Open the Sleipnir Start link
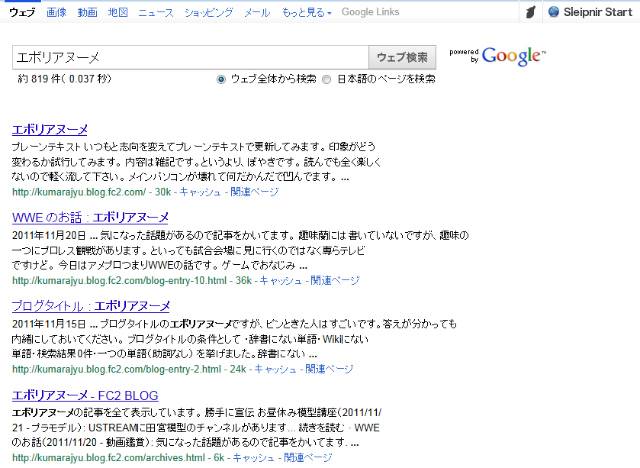The image size is (640, 468). point(598,12)
